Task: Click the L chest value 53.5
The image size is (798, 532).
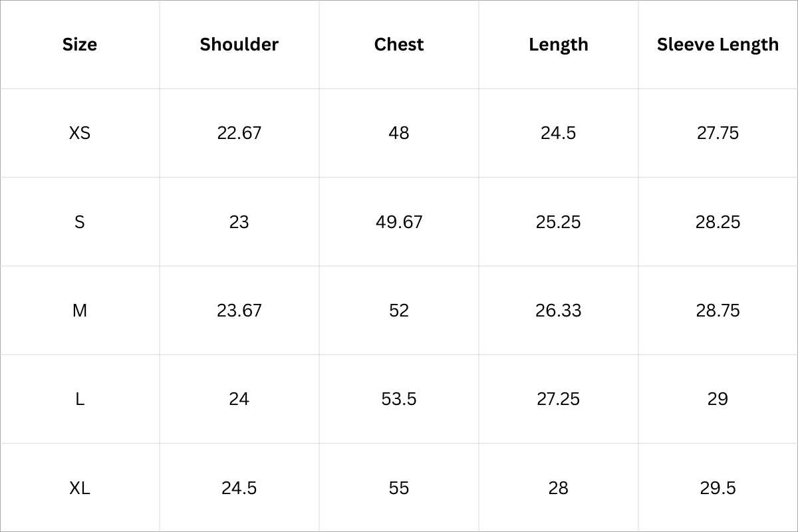Action: pos(399,399)
